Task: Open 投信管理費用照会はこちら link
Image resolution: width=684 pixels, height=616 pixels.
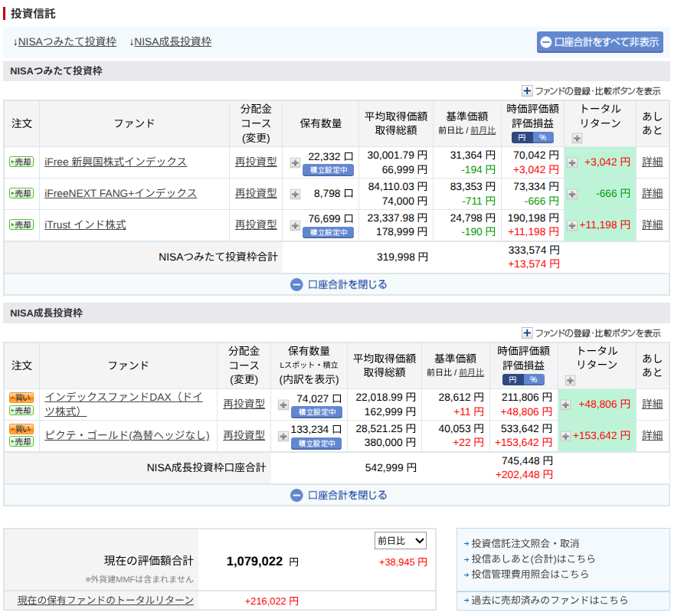Action: point(530,574)
